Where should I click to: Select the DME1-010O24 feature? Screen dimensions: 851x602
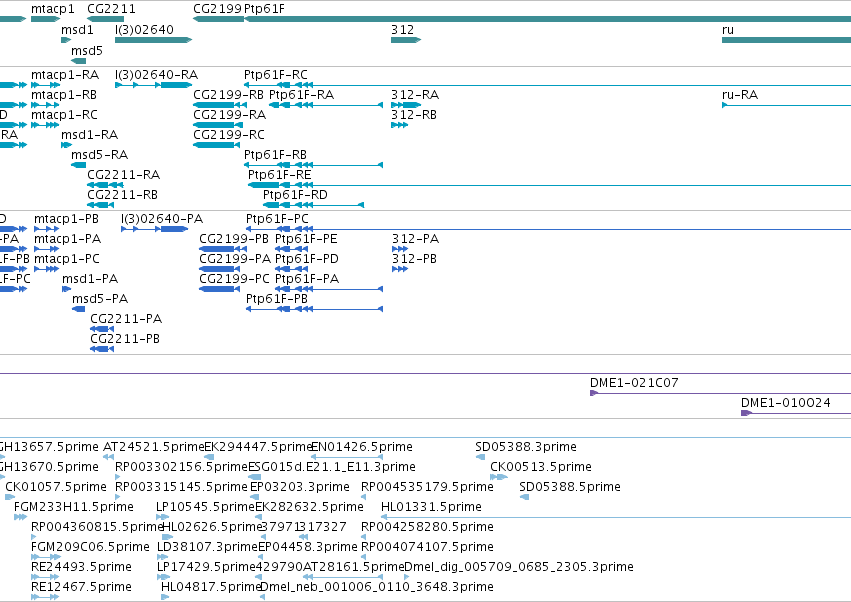tap(796, 413)
